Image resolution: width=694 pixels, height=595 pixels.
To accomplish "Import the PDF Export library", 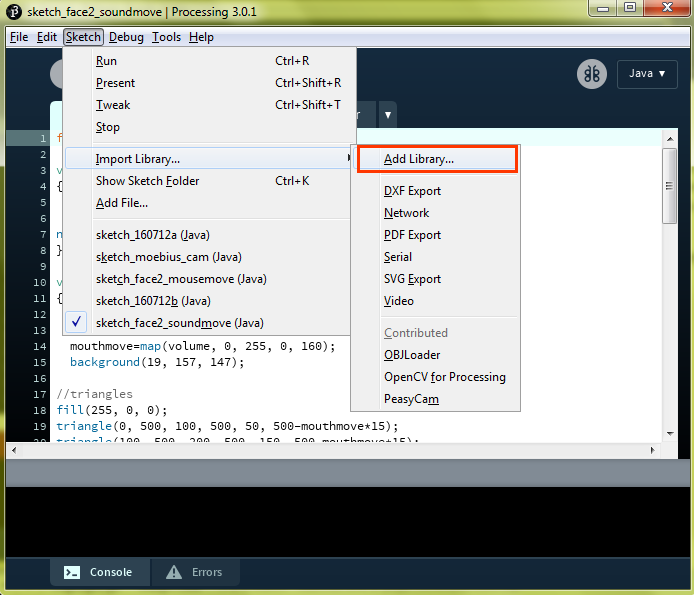I will (436, 235).
